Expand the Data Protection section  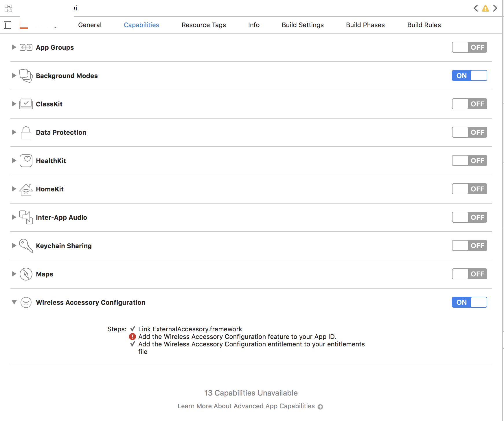[14, 132]
